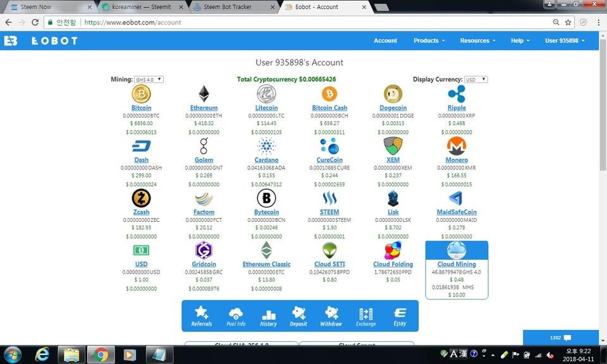Open Pool Info from the blue toolbar
The image size is (607, 364).
point(236,316)
